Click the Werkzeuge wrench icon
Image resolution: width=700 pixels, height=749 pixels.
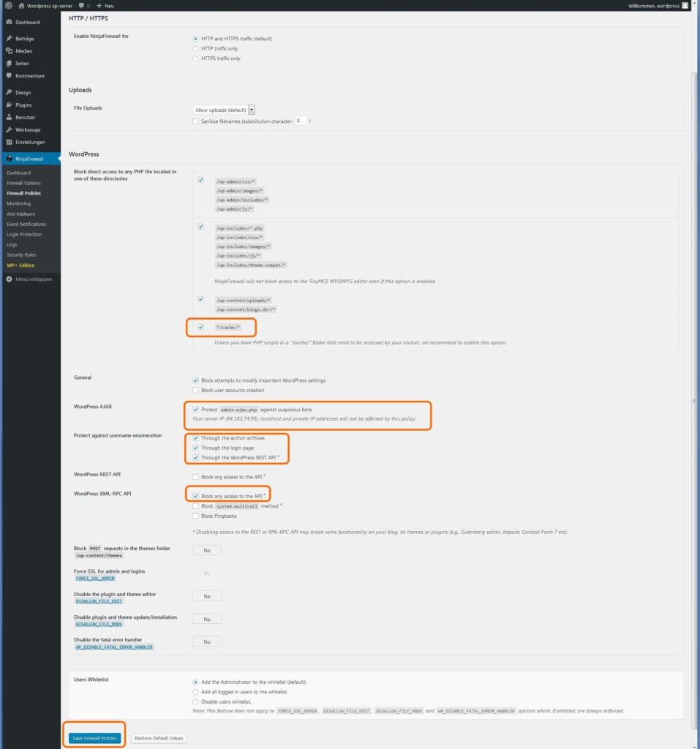pyautogui.click(x=9, y=129)
